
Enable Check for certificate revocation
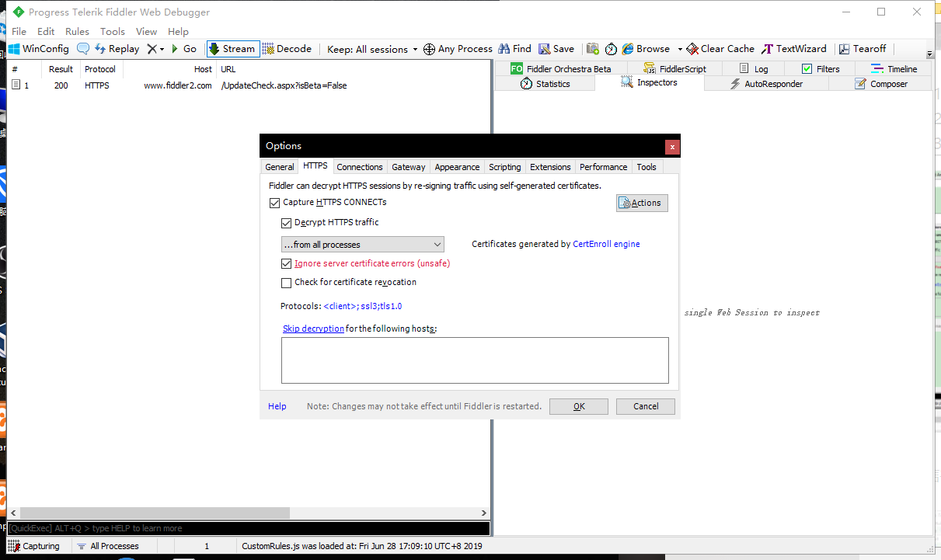click(287, 283)
